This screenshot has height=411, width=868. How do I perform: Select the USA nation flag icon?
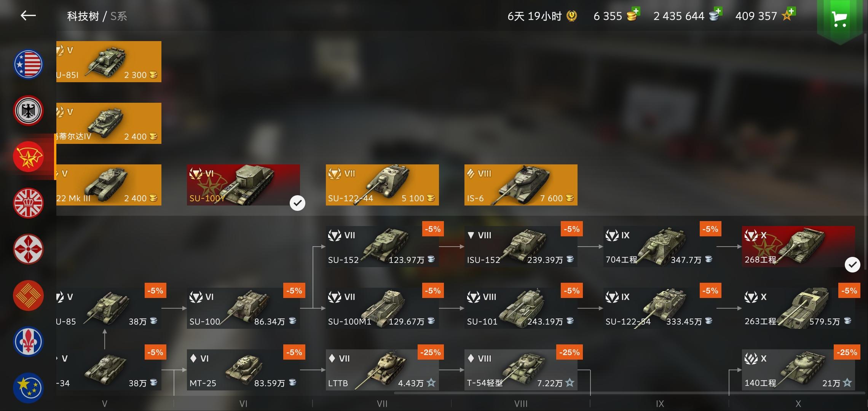click(x=29, y=64)
